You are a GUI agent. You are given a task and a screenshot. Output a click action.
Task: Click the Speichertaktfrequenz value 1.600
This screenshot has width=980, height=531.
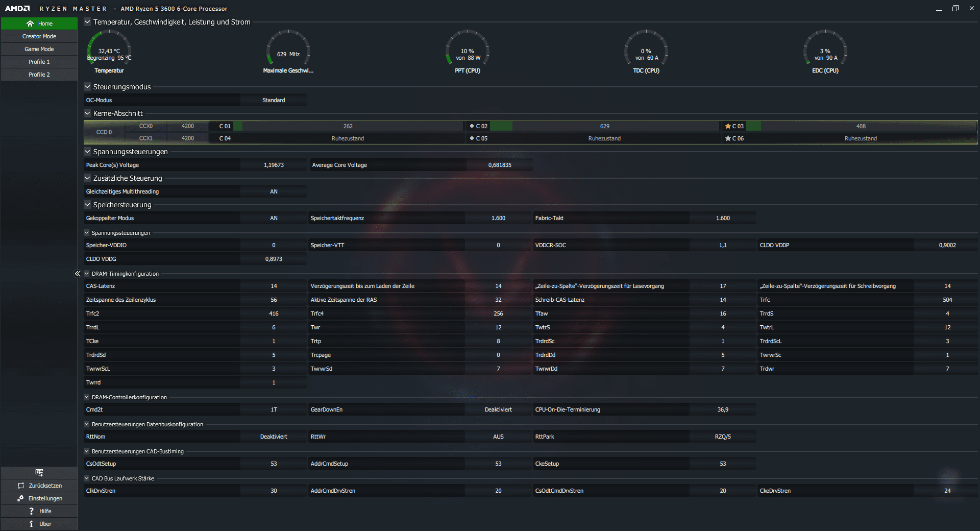tap(498, 218)
